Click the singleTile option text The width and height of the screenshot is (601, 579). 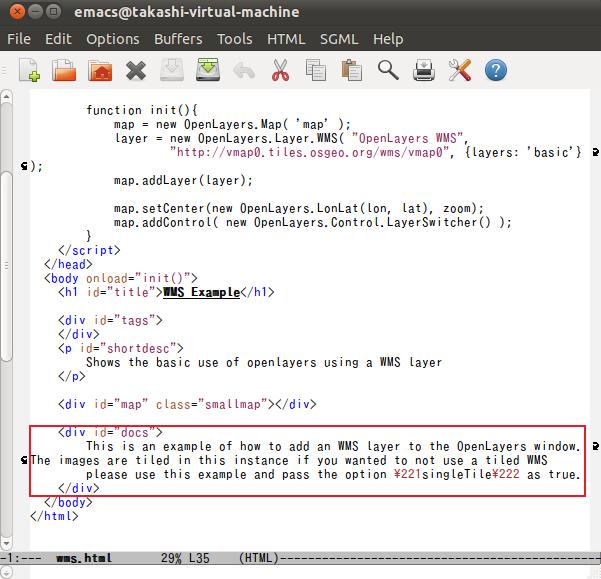pos(456,474)
